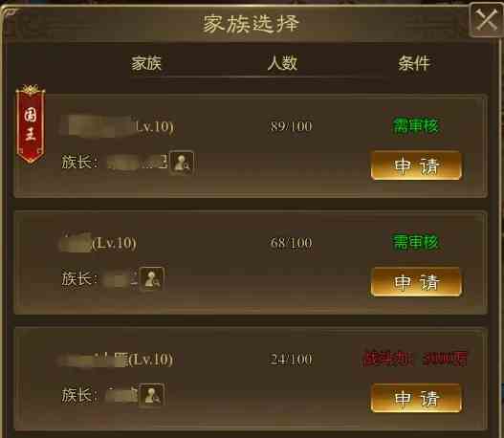Viewport: 504px width, 438px height.
Task: View profile of third family's clan leader
Action: point(152,395)
